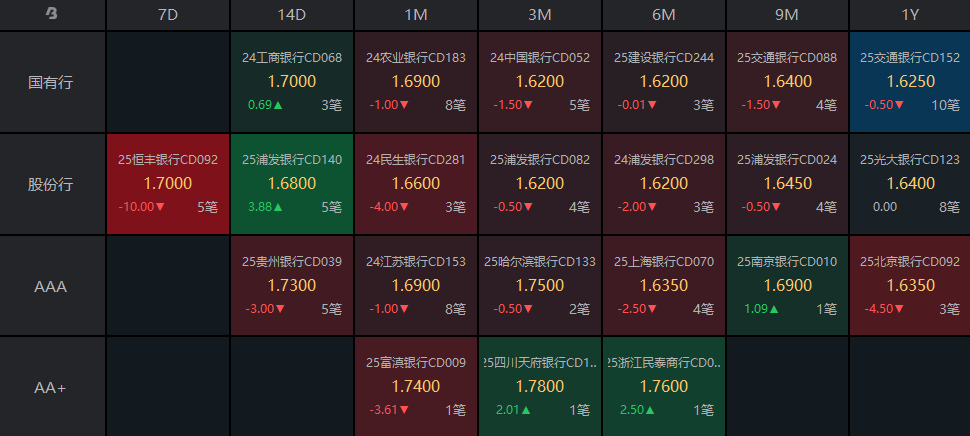Click the 3M tenor column header
This screenshot has height=436, width=970.
click(539, 14)
